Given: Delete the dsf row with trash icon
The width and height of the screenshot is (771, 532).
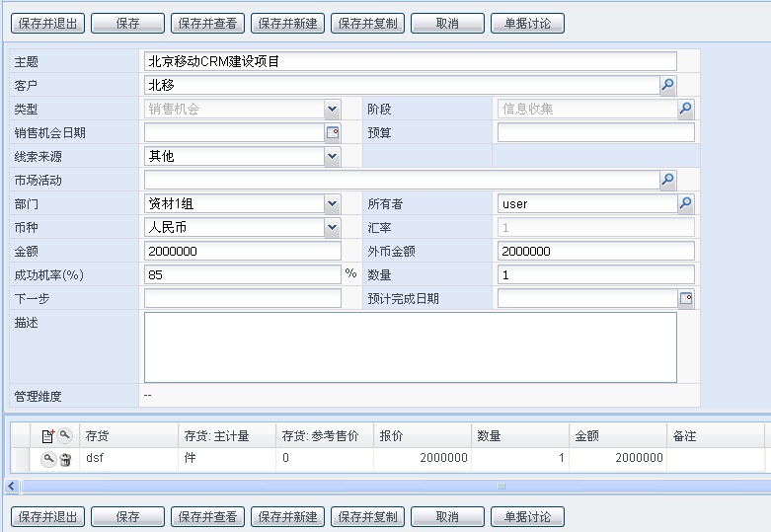Looking at the screenshot, I should [65, 458].
